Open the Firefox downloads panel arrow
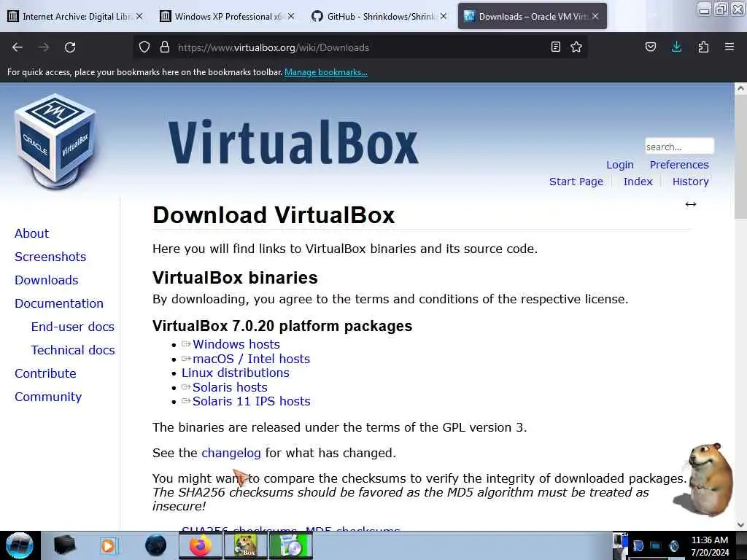 pyautogui.click(x=676, y=47)
